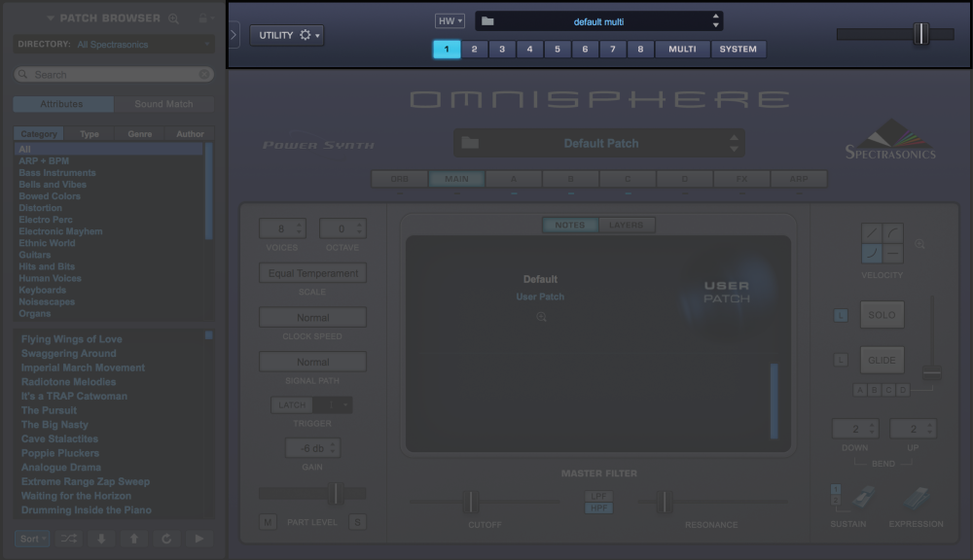Open the patch browser magnifier zoom icon
Viewport: 973px width, 560px height.
point(174,18)
